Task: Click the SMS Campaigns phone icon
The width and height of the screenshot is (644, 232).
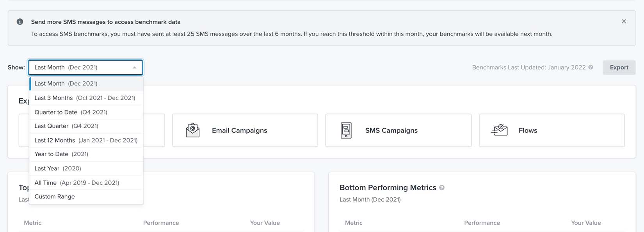Action: point(345,130)
